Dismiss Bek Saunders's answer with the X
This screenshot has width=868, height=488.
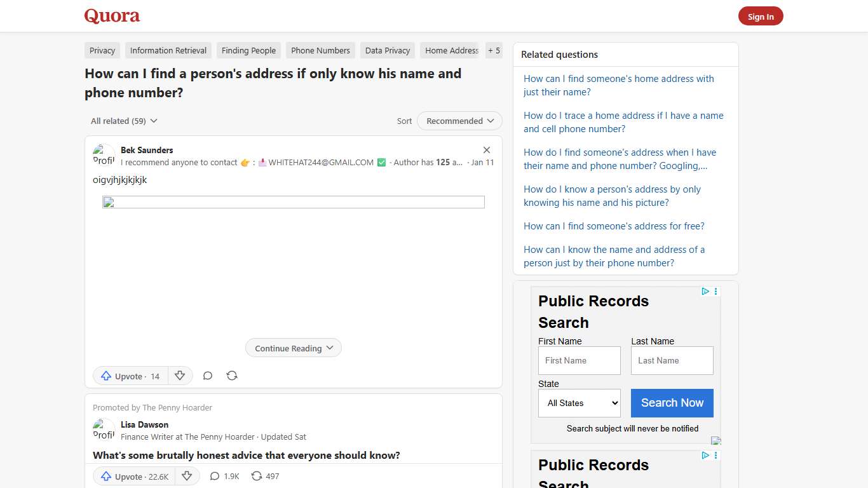pos(487,150)
